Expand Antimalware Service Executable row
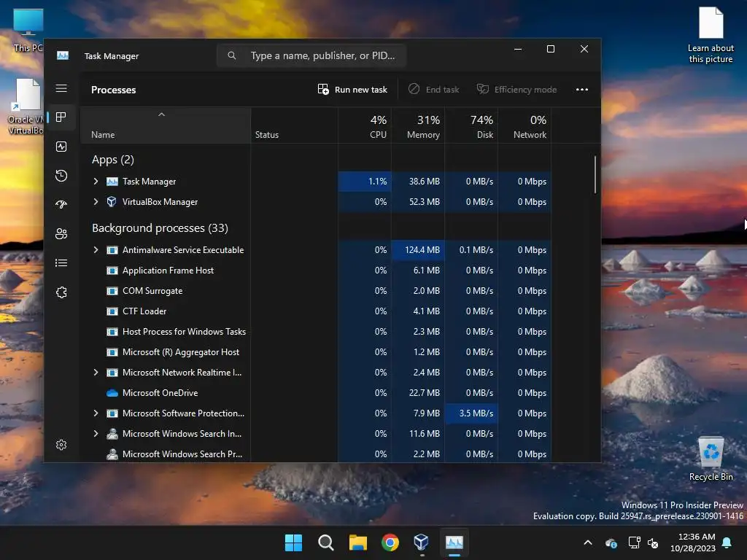Viewport: 747px width, 560px height. (x=96, y=250)
